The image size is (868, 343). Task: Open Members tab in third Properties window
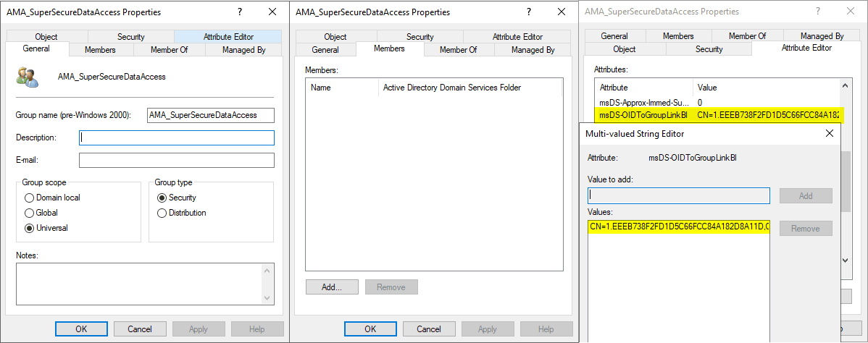click(678, 36)
